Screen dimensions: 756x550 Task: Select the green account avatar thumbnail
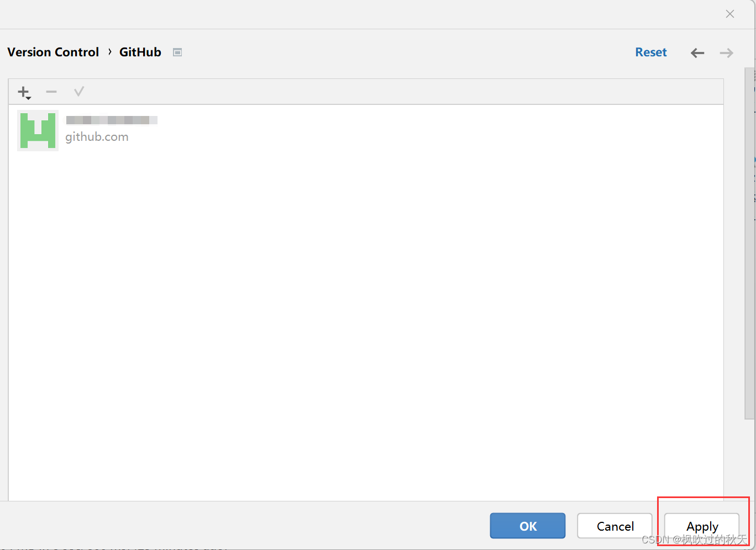point(38,130)
